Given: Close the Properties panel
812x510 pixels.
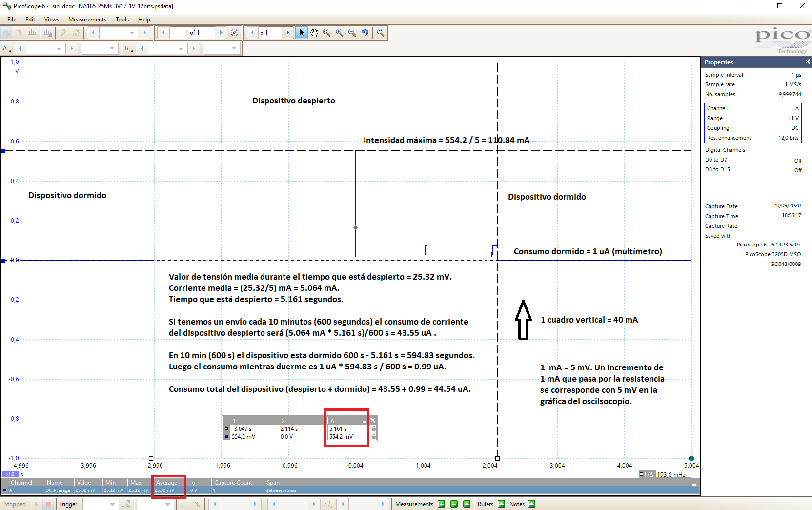Looking at the screenshot, I should click(807, 62).
